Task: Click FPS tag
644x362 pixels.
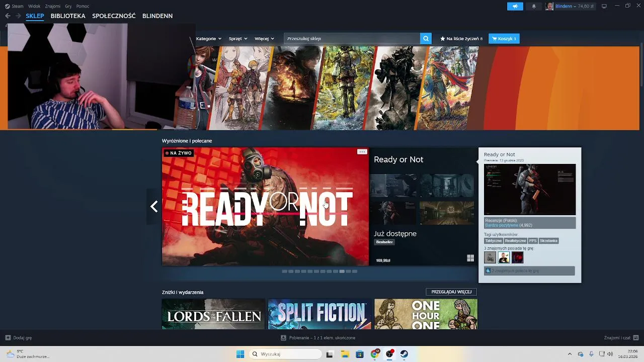Action: [x=533, y=241]
